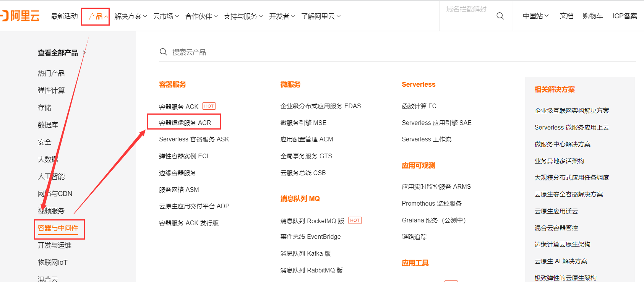Open 全局事务服务 GTS
Screen dimensions: 644x282
[x=306, y=156]
